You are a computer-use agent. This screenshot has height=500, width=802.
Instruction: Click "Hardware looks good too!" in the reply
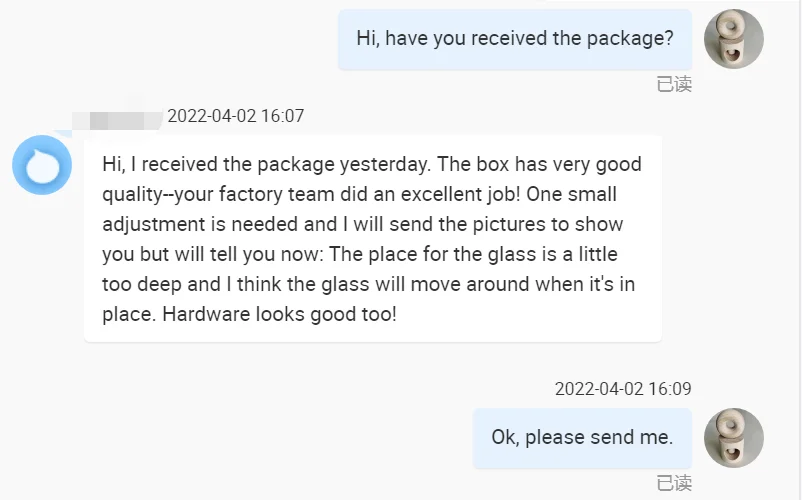click(279, 314)
